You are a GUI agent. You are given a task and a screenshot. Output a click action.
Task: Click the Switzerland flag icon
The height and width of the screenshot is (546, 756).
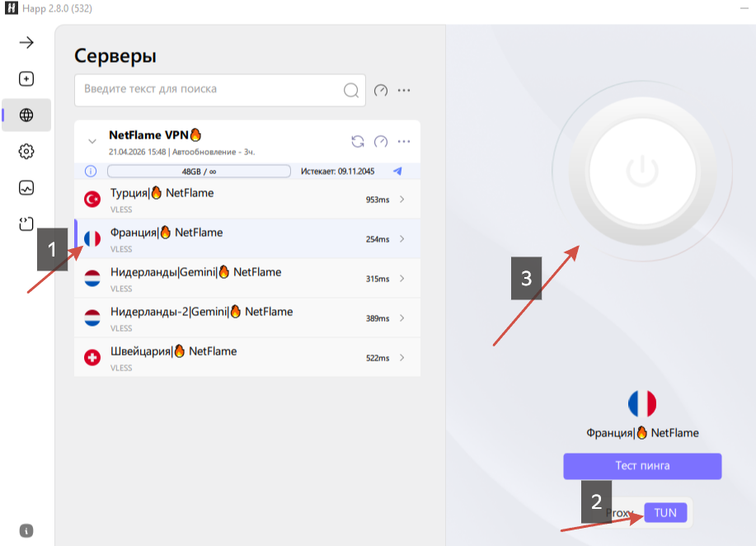pyautogui.click(x=92, y=357)
